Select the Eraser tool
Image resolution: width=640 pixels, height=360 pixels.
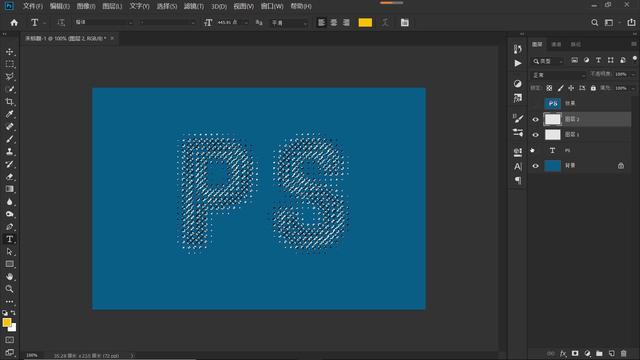tap(9, 177)
